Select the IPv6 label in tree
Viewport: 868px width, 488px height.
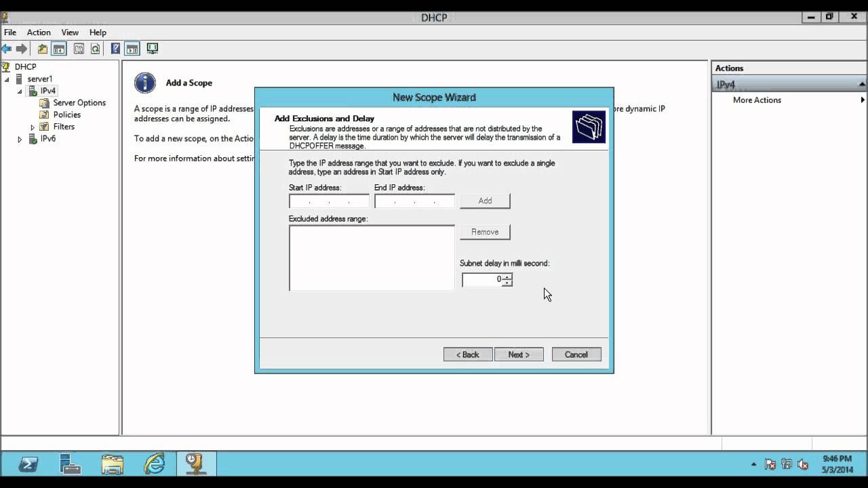[47, 138]
